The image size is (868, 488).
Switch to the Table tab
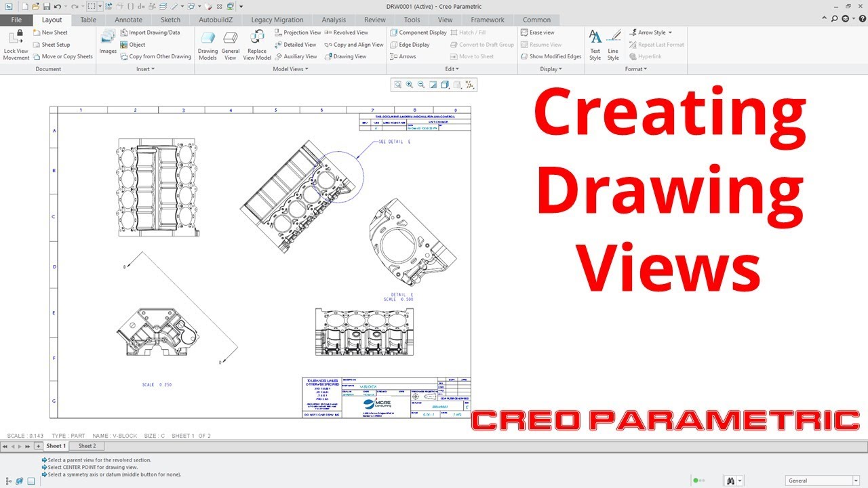[88, 20]
